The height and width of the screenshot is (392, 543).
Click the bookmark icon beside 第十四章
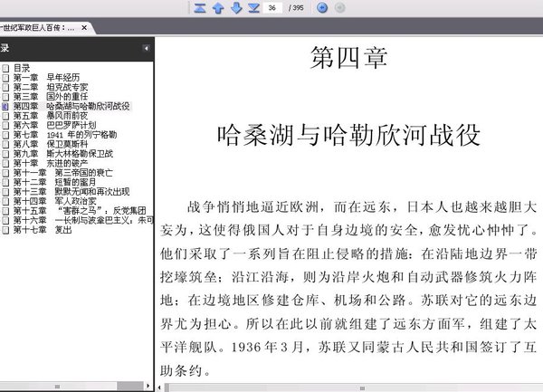pyautogui.click(x=5, y=202)
